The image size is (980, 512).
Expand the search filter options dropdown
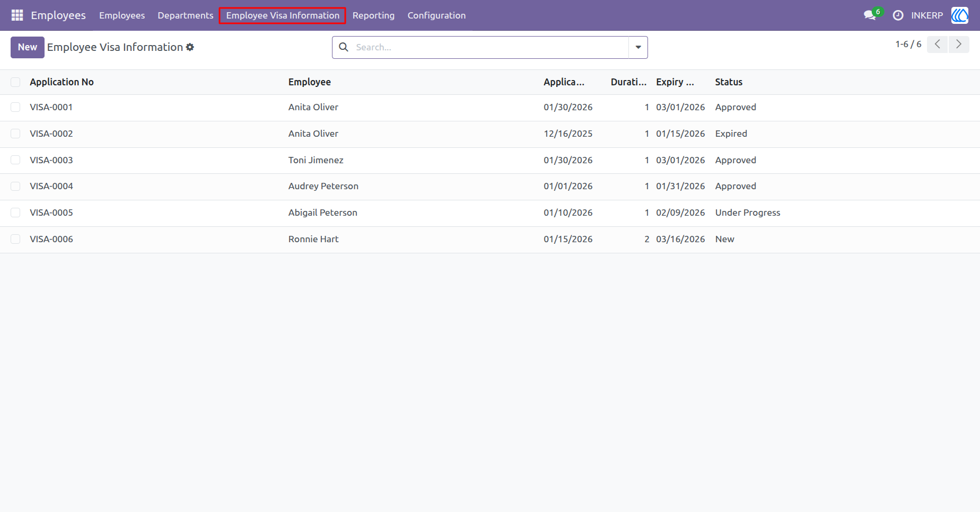coord(638,47)
